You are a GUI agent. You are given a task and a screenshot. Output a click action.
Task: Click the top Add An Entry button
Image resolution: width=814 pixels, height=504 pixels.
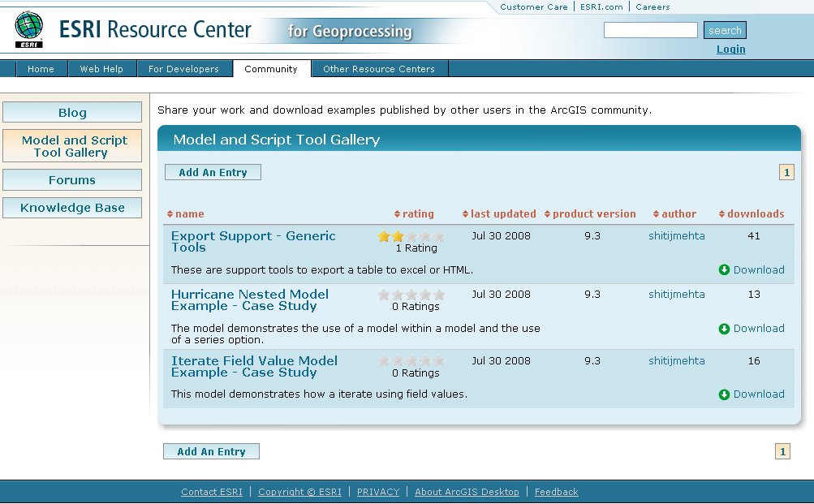[x=213, y=172]
